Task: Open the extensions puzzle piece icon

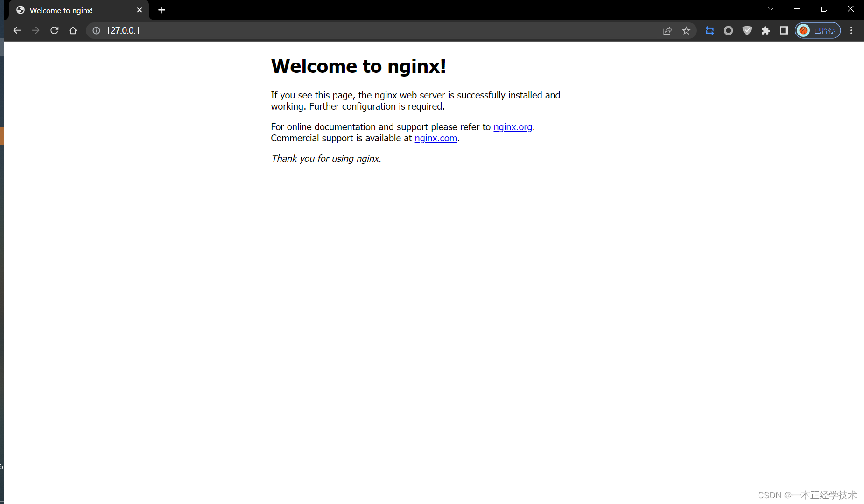Action: click(x=766, y=30)
